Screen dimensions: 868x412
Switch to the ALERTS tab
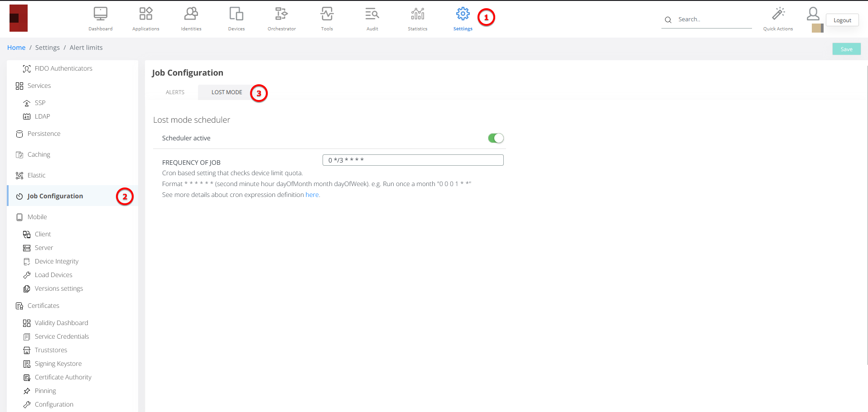pos(175,92)
